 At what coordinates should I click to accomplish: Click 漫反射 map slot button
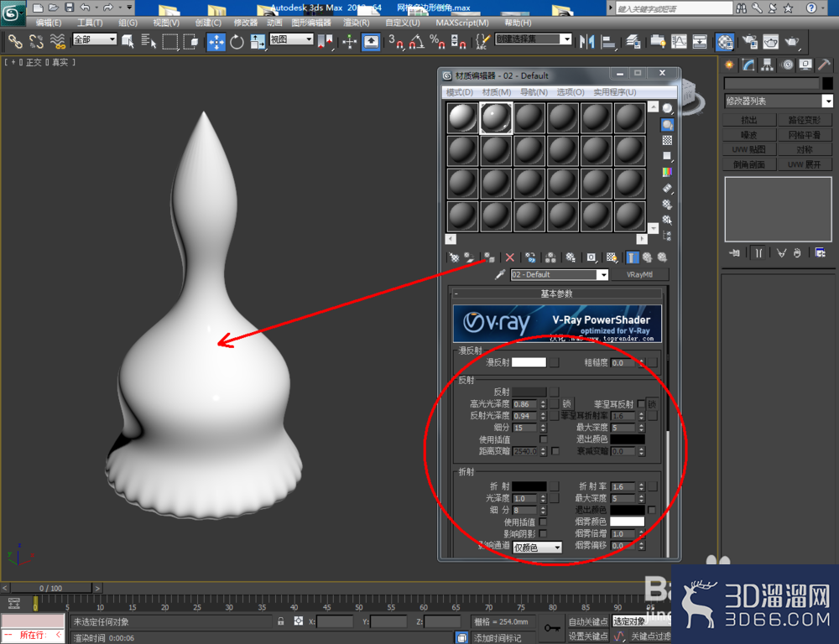click(555, 362)
